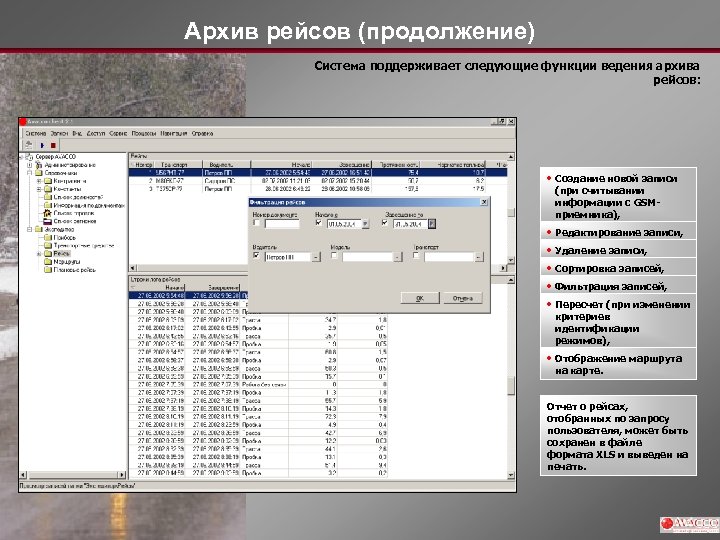This screenshot has width=720, height=540.
Task: Click the slide title 'Архив рейсов (продолжение)'
Action: click(360, 32)
